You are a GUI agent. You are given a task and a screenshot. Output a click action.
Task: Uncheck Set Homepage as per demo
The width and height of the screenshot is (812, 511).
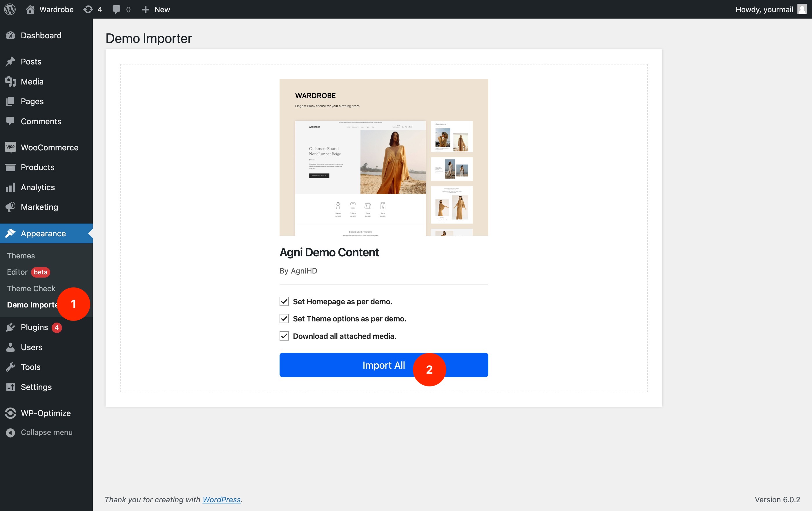(284, 301)
